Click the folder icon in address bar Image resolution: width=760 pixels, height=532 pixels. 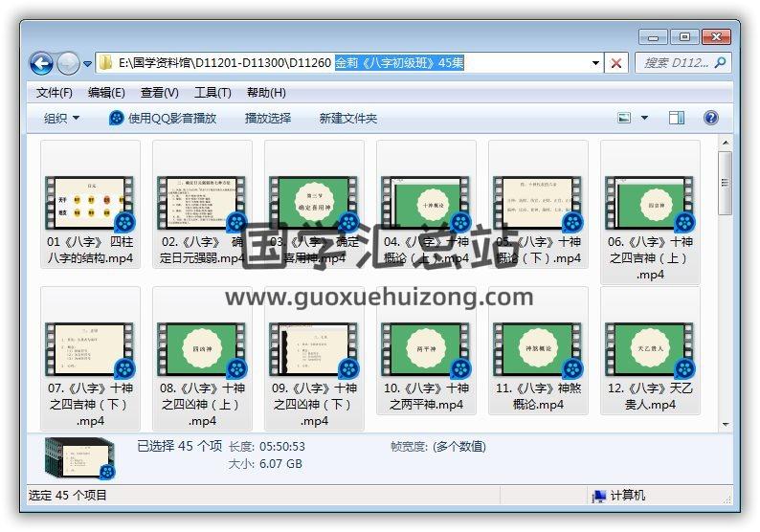coord(106,63)
